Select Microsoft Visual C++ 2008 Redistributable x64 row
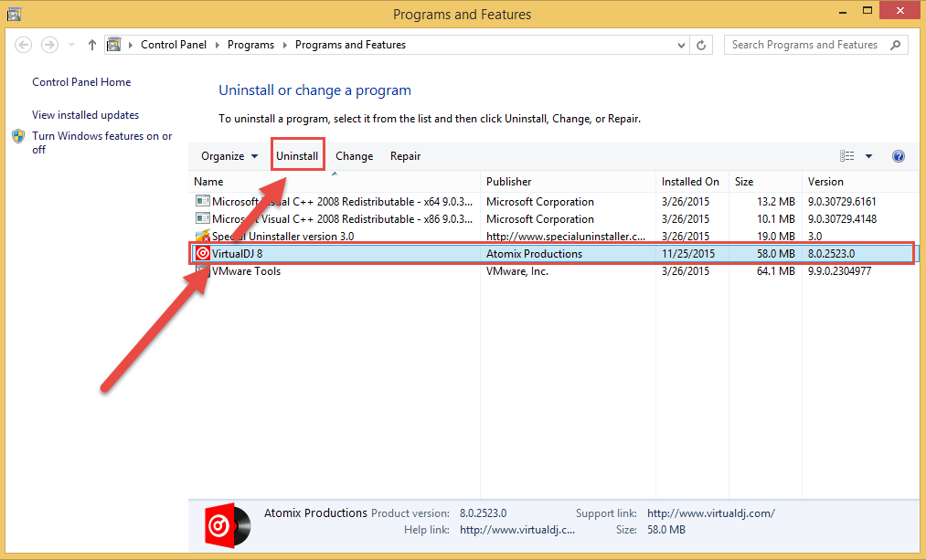 (553, 202)
